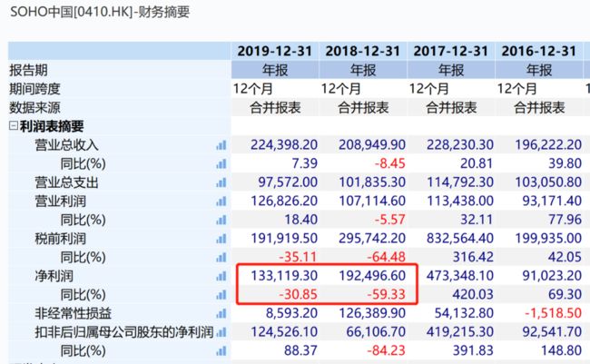Click the red -8.45 growth value
Screen dimensions: 590x364
389,163
